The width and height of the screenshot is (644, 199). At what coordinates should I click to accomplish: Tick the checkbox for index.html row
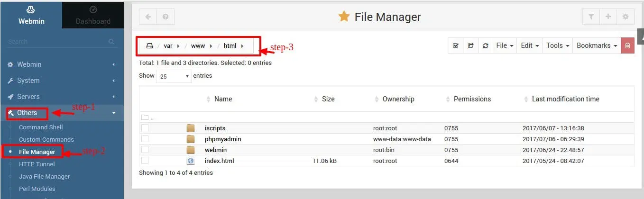145,161
